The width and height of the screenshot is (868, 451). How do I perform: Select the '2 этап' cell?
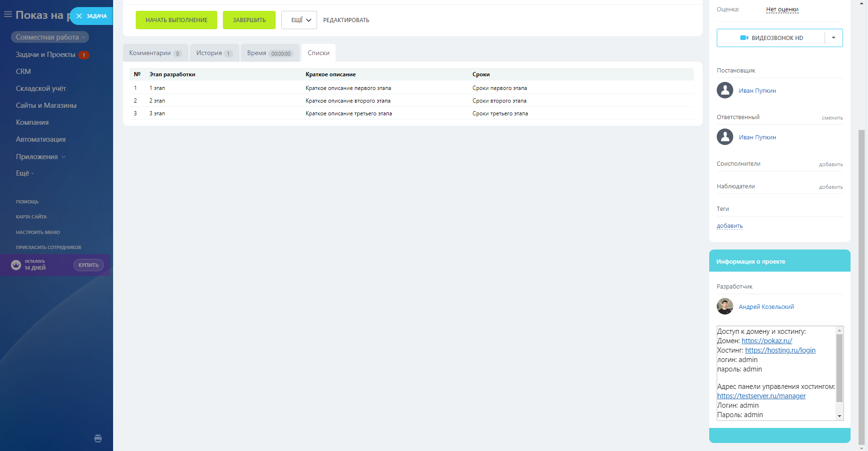coord(157,101)
